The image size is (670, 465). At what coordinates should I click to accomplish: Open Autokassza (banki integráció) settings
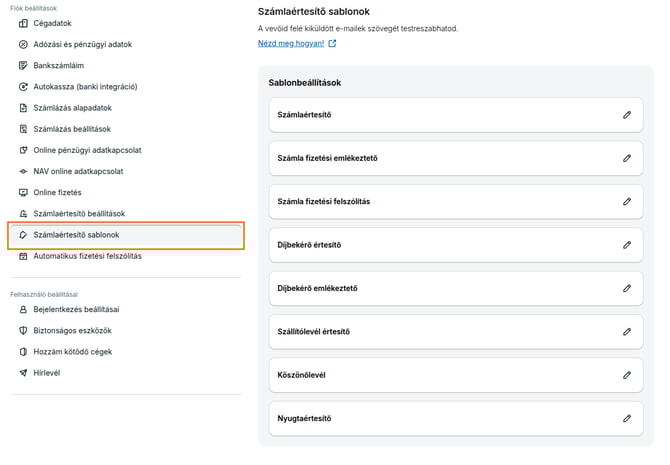(86, 87)
